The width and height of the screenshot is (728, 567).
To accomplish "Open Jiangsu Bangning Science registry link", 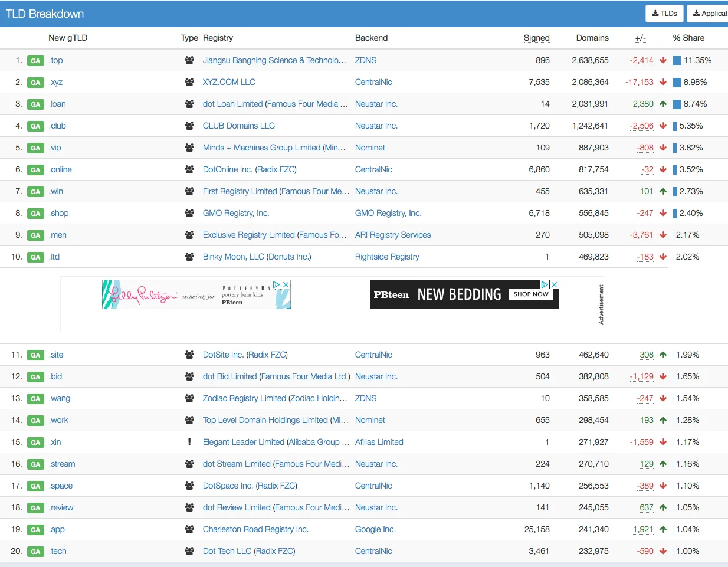I will [x=274, y=60].
